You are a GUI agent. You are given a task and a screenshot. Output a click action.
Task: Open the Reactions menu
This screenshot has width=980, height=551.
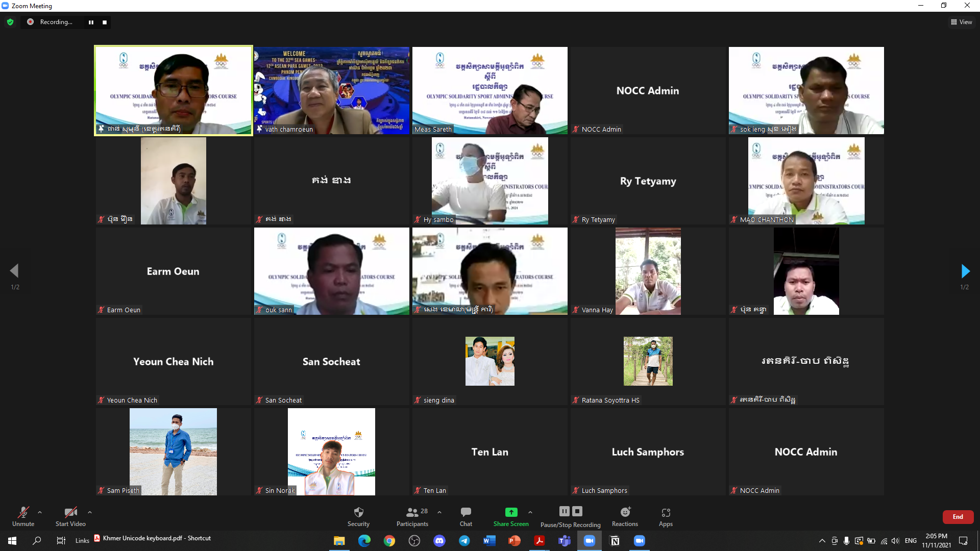pos(625,512)
